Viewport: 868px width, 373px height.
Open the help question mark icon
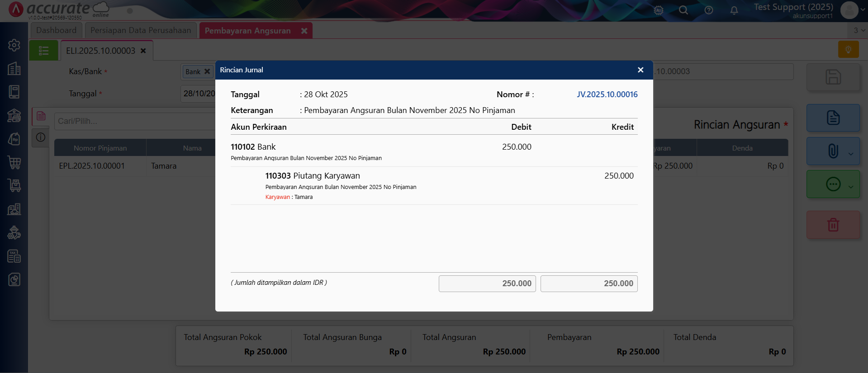pyautogui.click(x=708, y=10)
